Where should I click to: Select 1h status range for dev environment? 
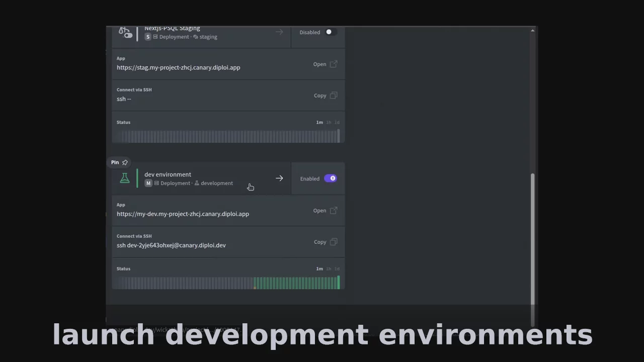tap(329, 269)
